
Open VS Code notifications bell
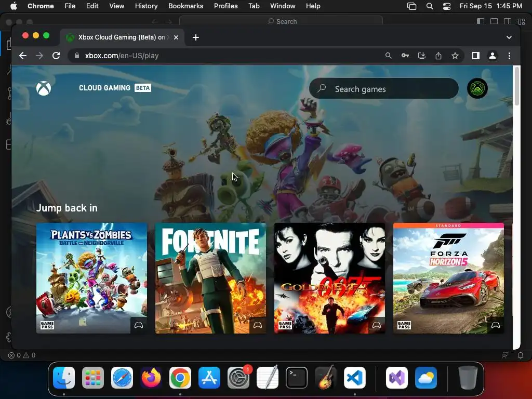[521, 355]
